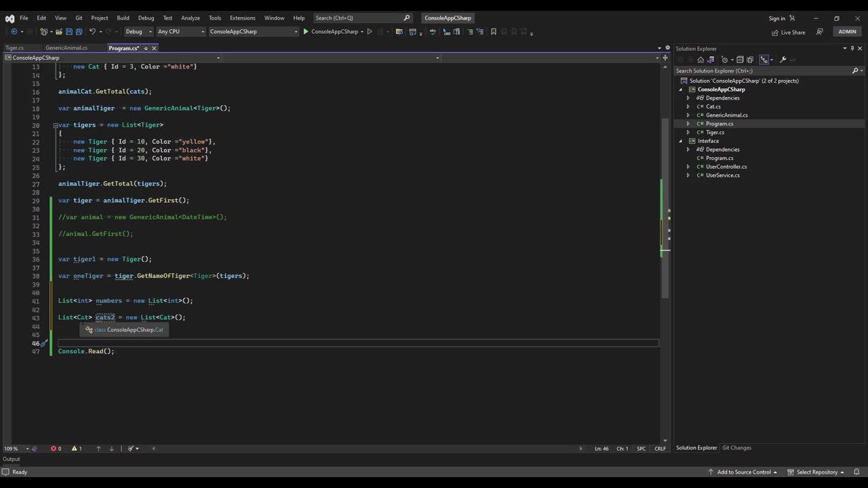Open the Analyze menu
Screen dimensions: 868x488
coord(191,18)
